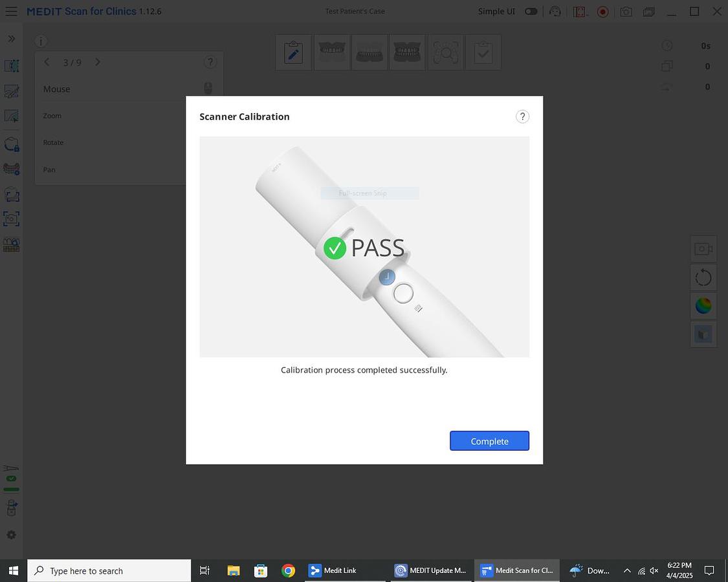Open the hamburger main menu
Viewport: 728px width, 582px height.
(11, 12)
